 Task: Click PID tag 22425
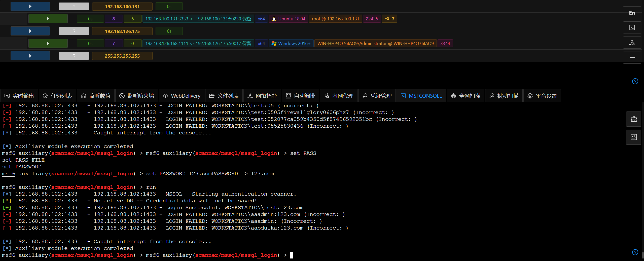(x=372, y=19)
